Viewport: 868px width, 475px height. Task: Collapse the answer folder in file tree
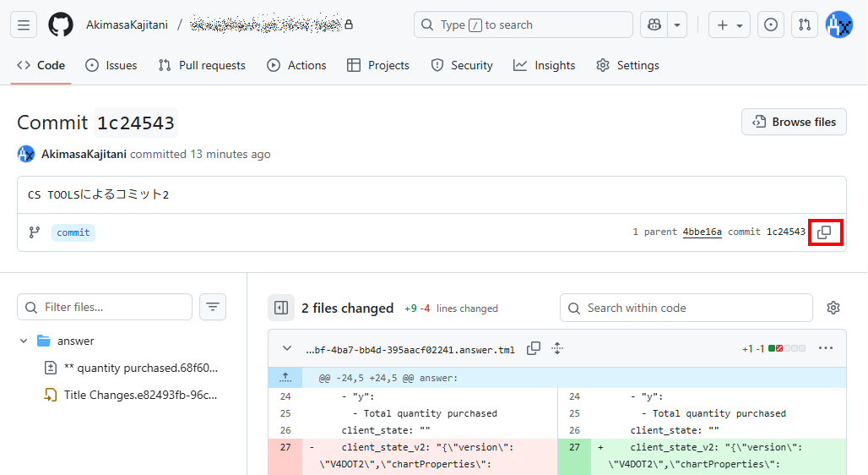(24, 341)
